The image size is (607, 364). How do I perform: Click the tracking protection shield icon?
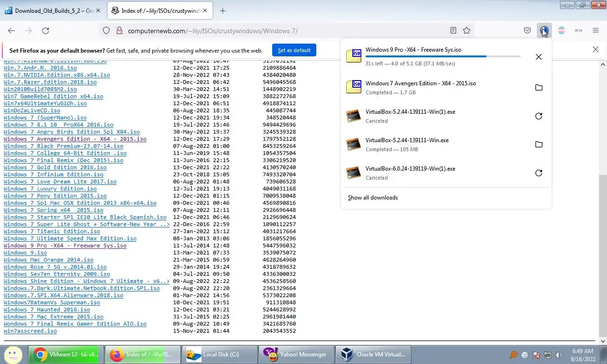pyautogui.click(x=106, y=30)
